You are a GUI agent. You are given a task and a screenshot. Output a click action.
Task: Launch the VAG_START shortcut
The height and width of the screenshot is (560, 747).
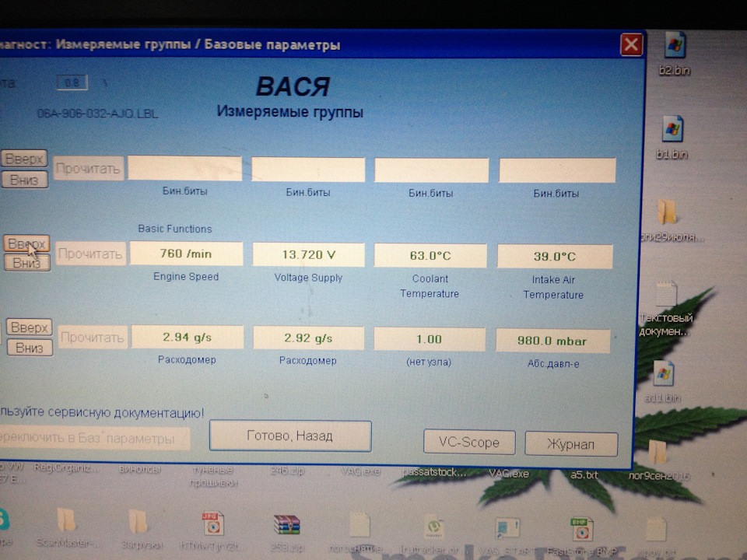[x=507, y=530]
